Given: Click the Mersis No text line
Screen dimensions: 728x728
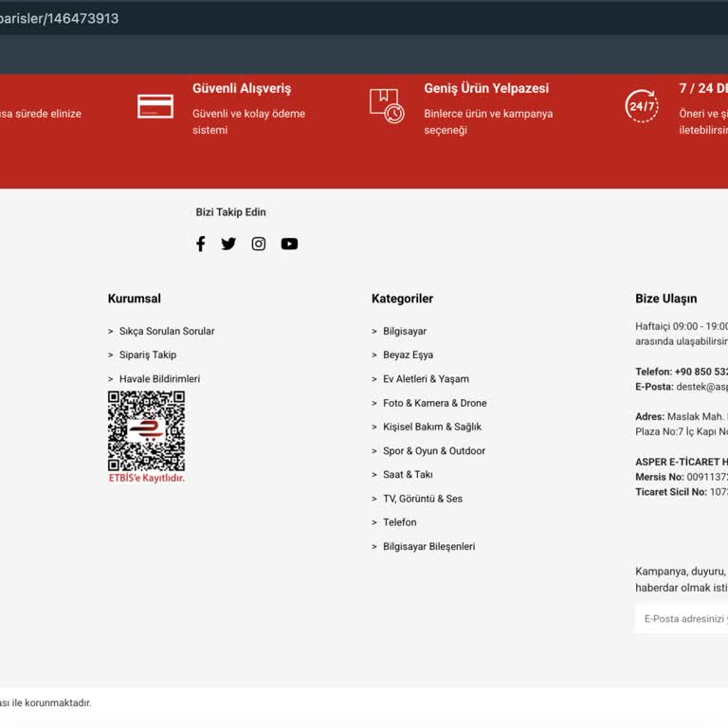Looking at the screenshot, I should tap(682, 477).
